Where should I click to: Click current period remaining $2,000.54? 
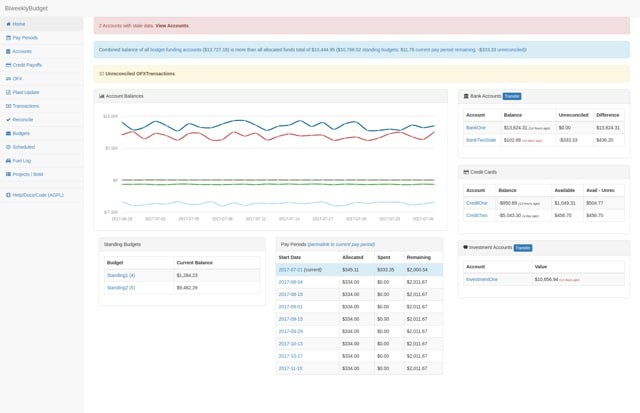(417, 270)
